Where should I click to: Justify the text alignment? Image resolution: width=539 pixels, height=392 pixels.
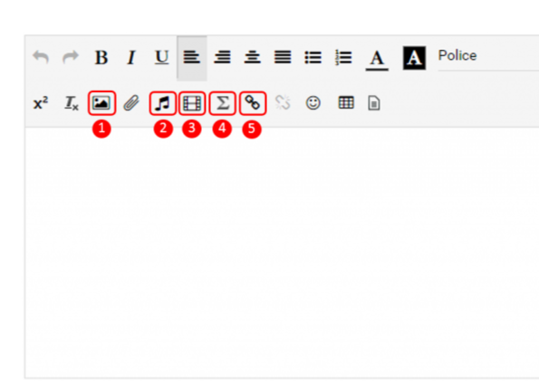283,57
